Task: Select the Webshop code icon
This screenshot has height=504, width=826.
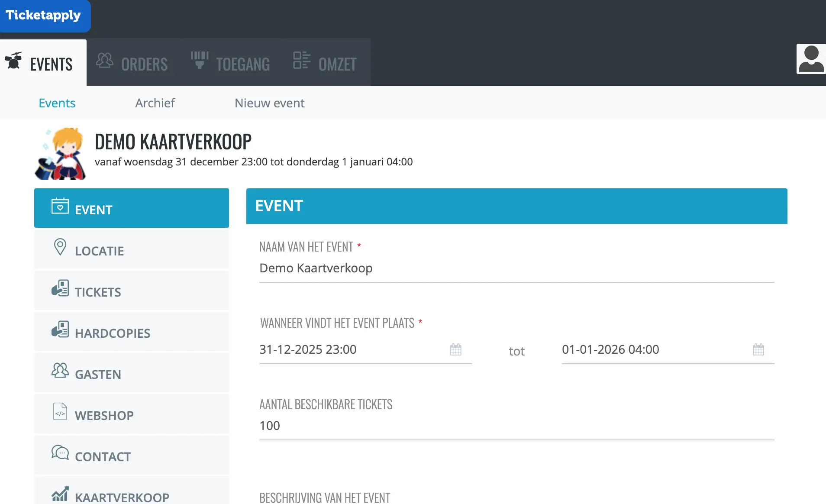Action: [61, 411]
